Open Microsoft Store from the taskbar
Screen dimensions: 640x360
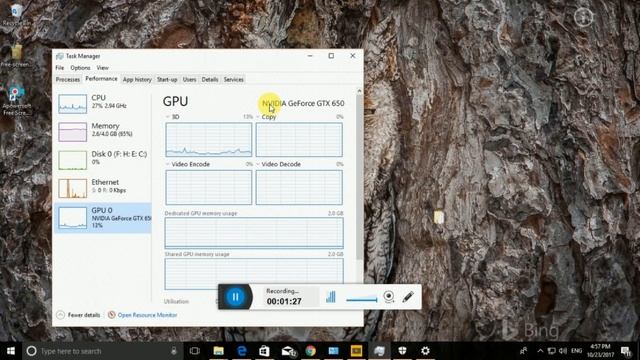[x=264, y=351]
